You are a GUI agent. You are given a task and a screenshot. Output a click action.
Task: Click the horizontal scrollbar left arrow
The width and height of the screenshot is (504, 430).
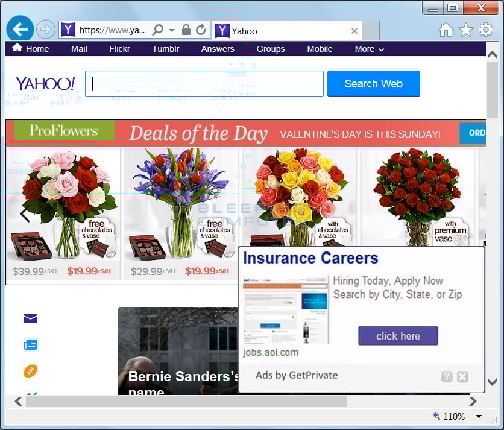tap(19, 401)
